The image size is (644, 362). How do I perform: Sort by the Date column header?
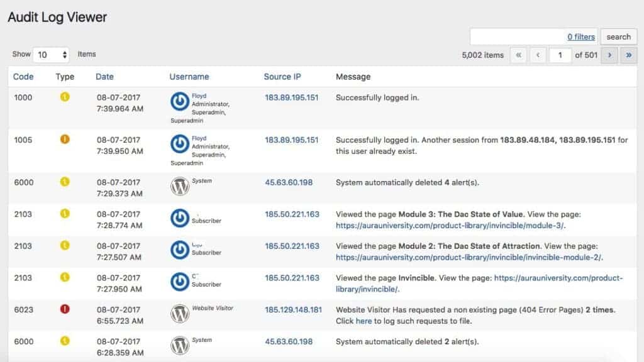pos(104,77)
